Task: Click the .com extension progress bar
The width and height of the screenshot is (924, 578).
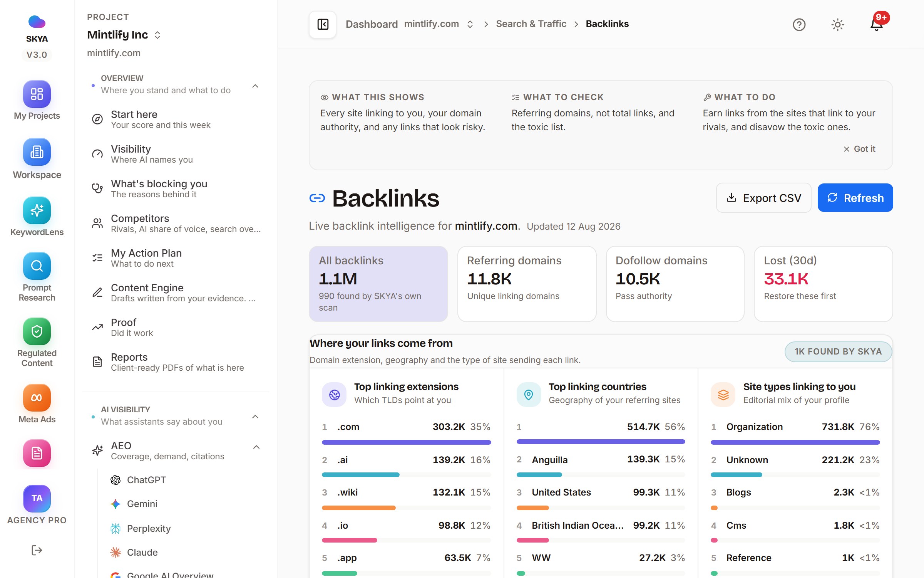Action: coord(406,442)
